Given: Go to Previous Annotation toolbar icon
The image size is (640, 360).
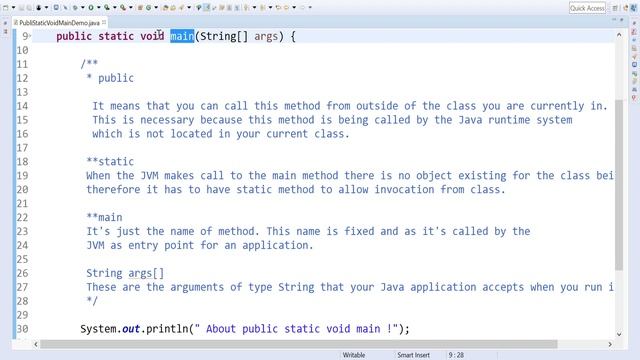Looking at the screenshot, I should pyautogui.click(x=262, y=8).
